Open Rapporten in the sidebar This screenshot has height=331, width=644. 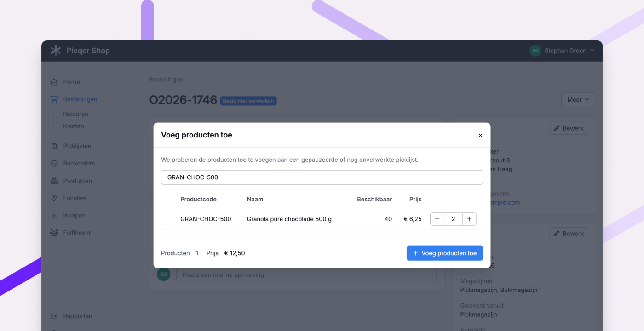click(78, 316)
